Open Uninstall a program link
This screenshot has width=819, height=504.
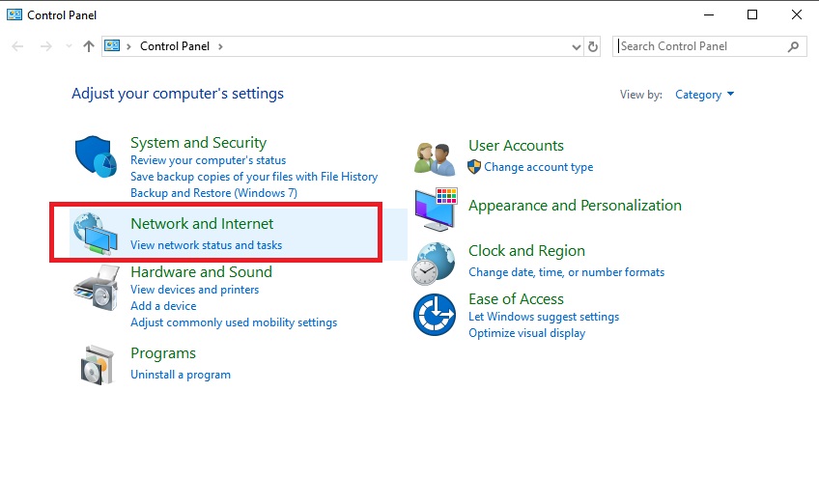(181, 375)
